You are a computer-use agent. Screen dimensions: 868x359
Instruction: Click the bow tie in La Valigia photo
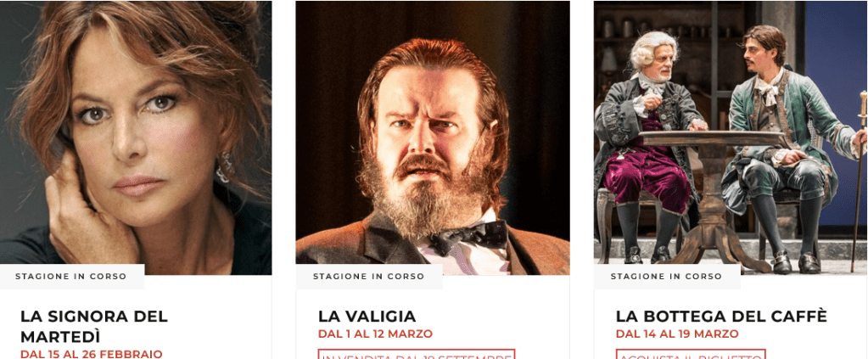(470, 237)
